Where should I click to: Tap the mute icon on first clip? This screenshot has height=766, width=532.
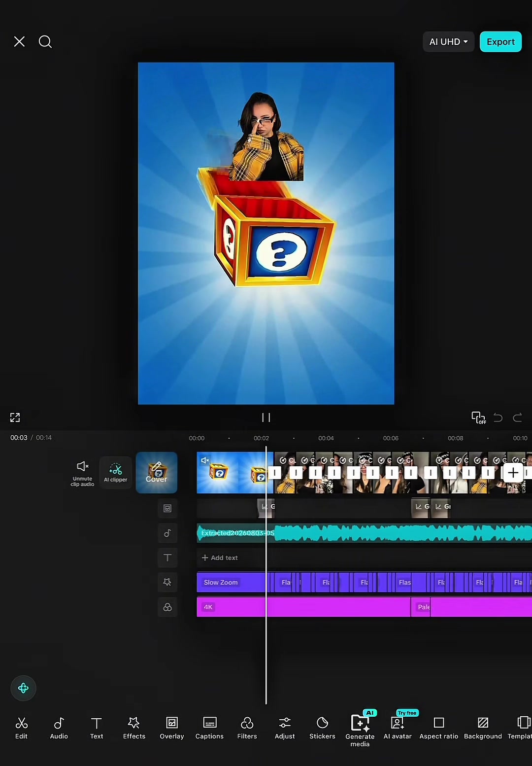[205, 460]
